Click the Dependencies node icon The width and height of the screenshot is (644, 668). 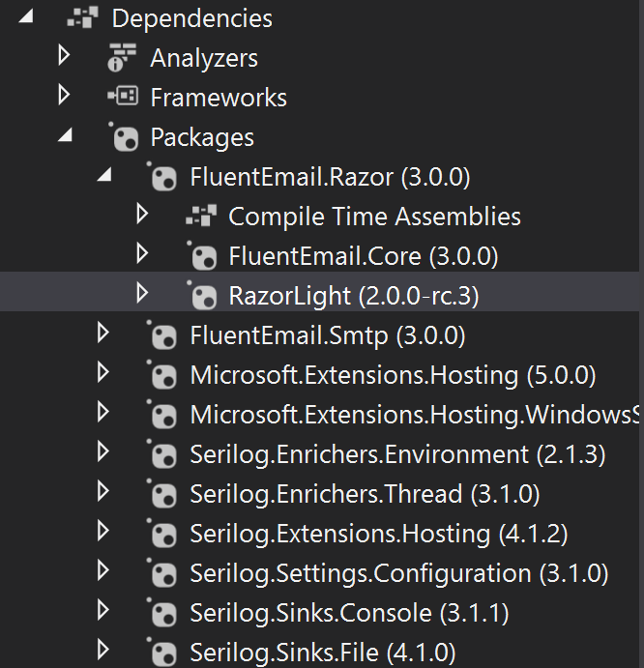[83, 17]
